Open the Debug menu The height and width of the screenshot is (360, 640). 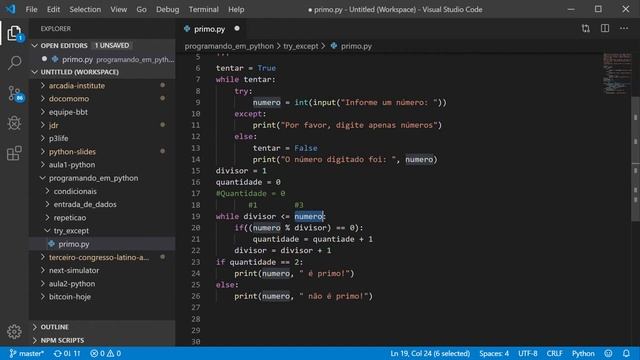pyautogui.click(x=167, y=9)
